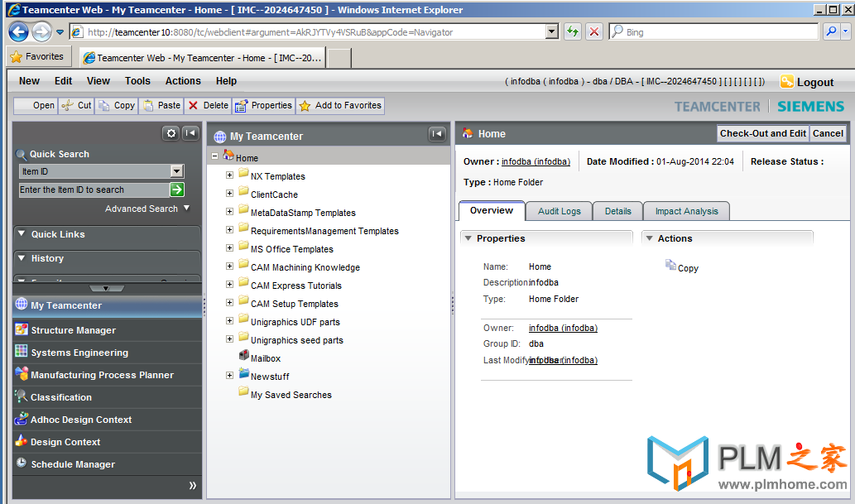Click the Bing search box
The image size is (855, 504).
pos(713,31)
